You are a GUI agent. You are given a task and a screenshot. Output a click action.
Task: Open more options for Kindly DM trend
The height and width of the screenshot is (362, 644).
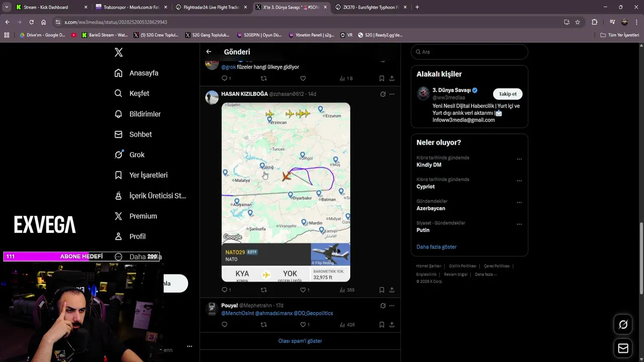519,159
